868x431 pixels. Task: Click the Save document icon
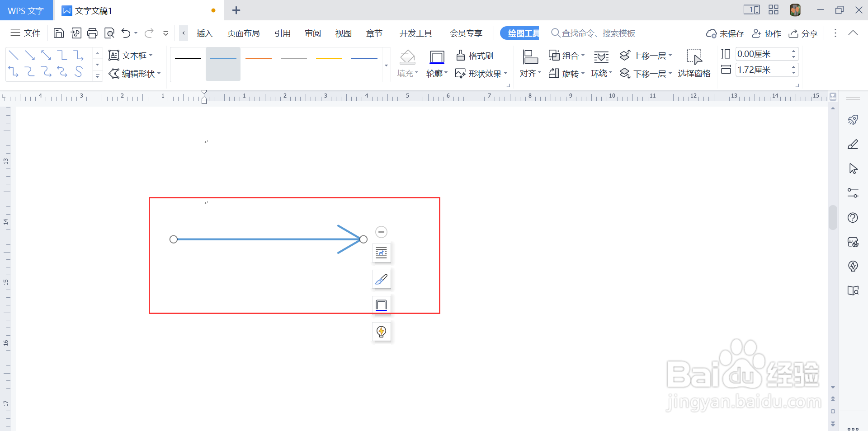coord(59,33)
